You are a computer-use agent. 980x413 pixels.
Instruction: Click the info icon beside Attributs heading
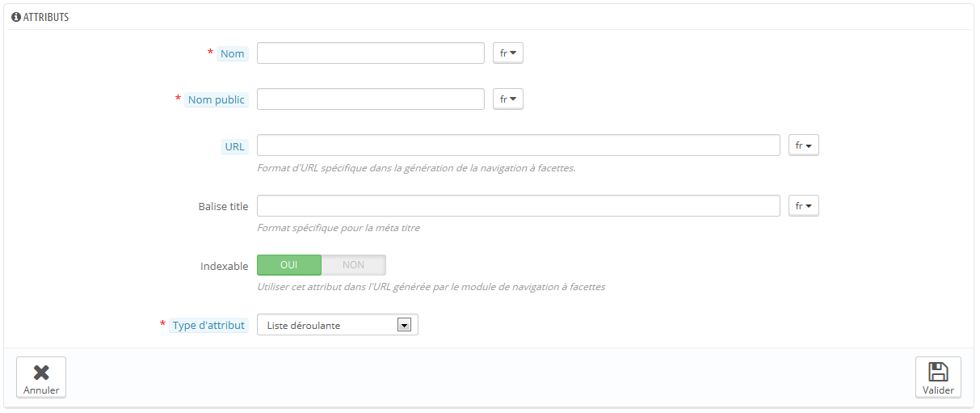(16, 17)
